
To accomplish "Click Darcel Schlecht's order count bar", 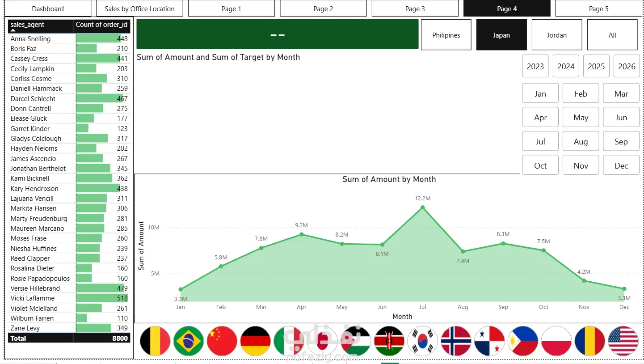I will coord(99,98).
